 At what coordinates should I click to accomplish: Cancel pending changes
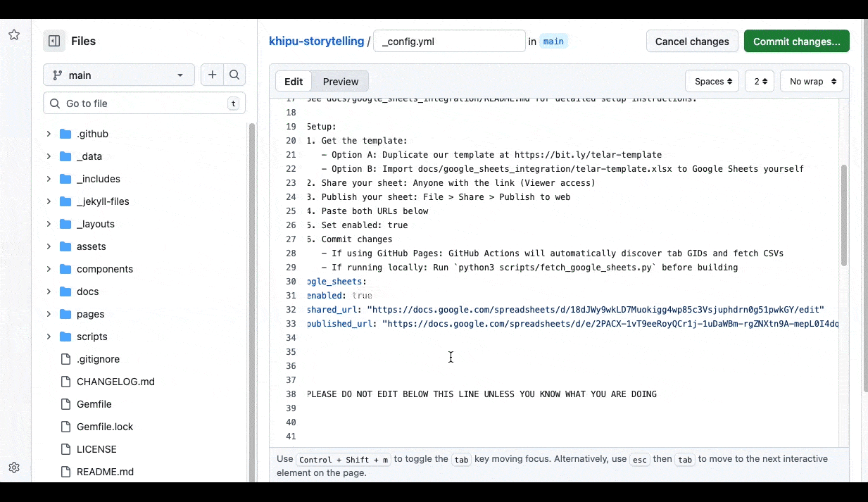click(691, 41)
